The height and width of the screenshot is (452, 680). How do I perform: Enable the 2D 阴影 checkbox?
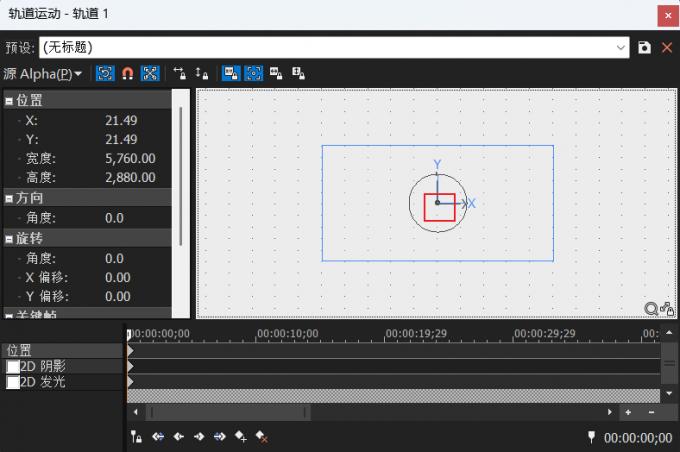13,367
